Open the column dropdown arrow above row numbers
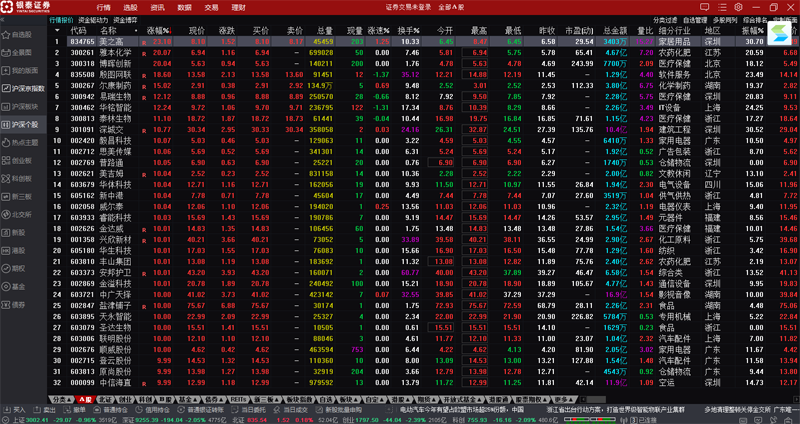800x424 pixels. tap(57, 31)
